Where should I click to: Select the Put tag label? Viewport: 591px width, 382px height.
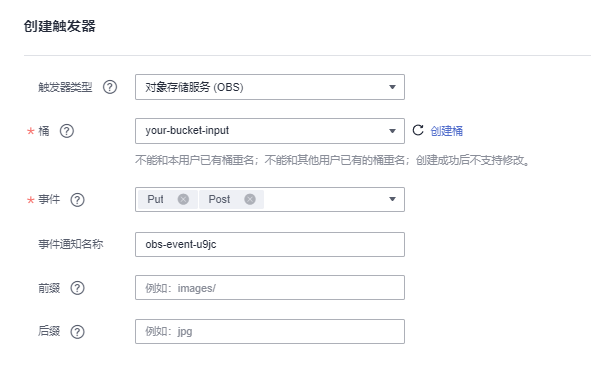pyautogui.click(x=155, y=199)
